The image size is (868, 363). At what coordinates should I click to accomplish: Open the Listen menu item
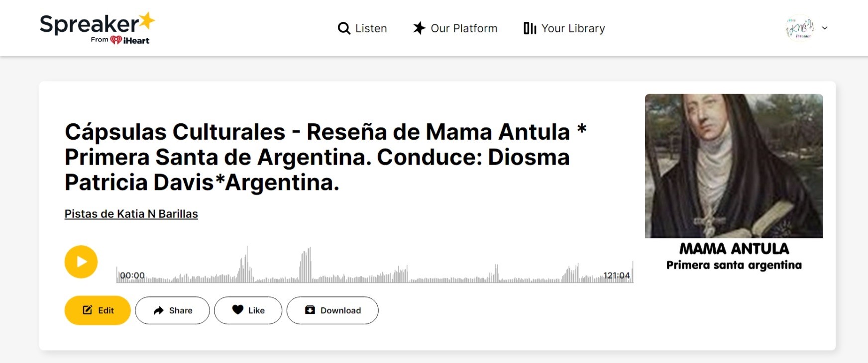coord(362,28)
